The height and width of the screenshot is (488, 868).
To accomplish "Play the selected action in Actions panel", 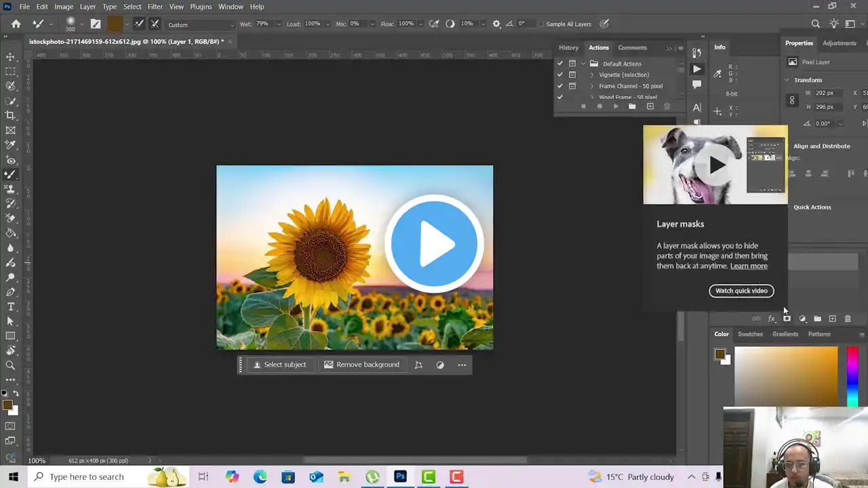I will [615, 106].
